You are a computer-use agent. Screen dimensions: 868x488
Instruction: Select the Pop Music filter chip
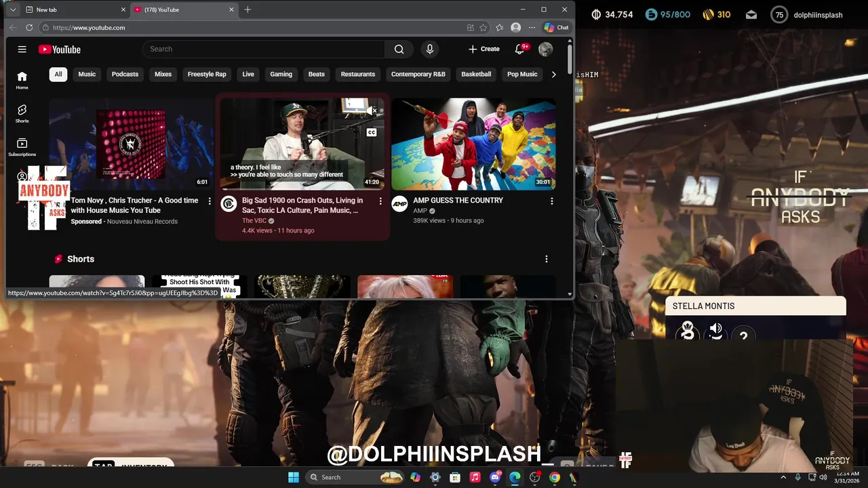522,75
